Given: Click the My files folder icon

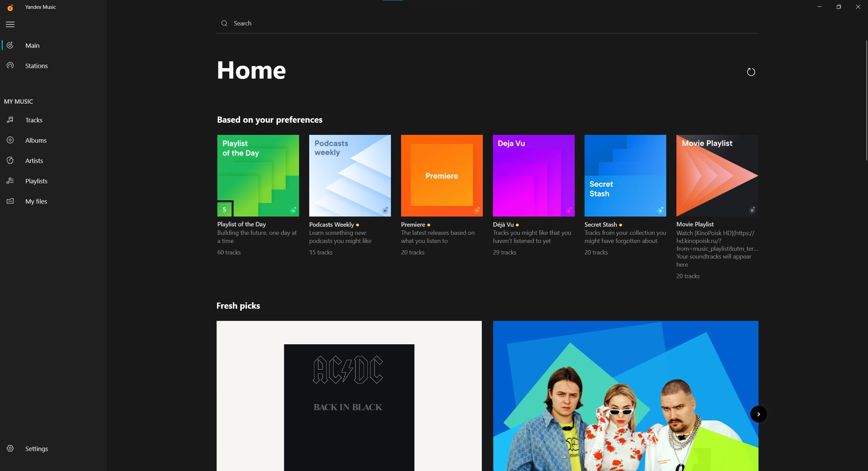Looking at the screenshot, I should 10,201.
